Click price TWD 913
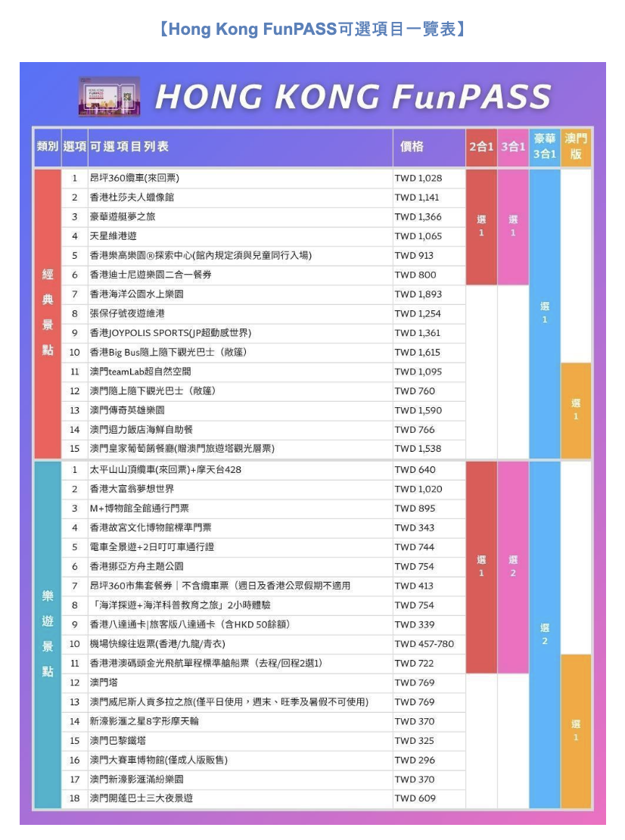The image size is (625, 840). [x=414, y=256]
